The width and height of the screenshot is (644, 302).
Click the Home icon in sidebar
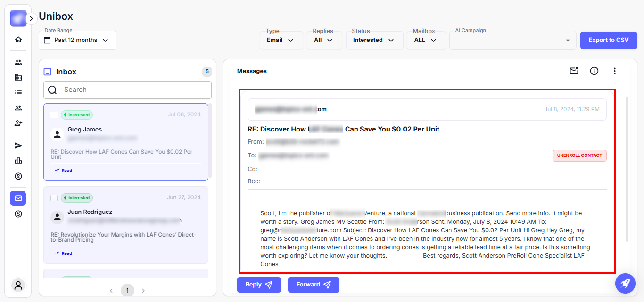tap(18, 40)
